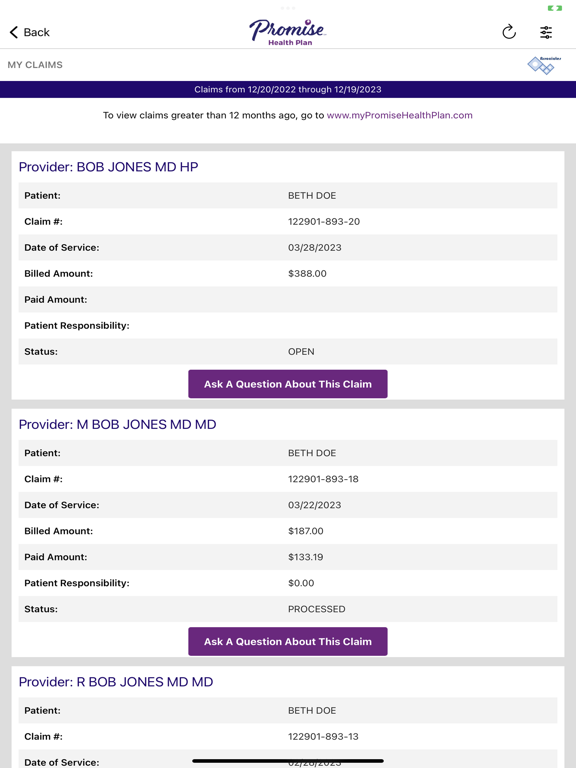Select Provider: R BOB JONES MD MD heading
The width and height of the screenshot is (576, 768).
tap(116, 682)
